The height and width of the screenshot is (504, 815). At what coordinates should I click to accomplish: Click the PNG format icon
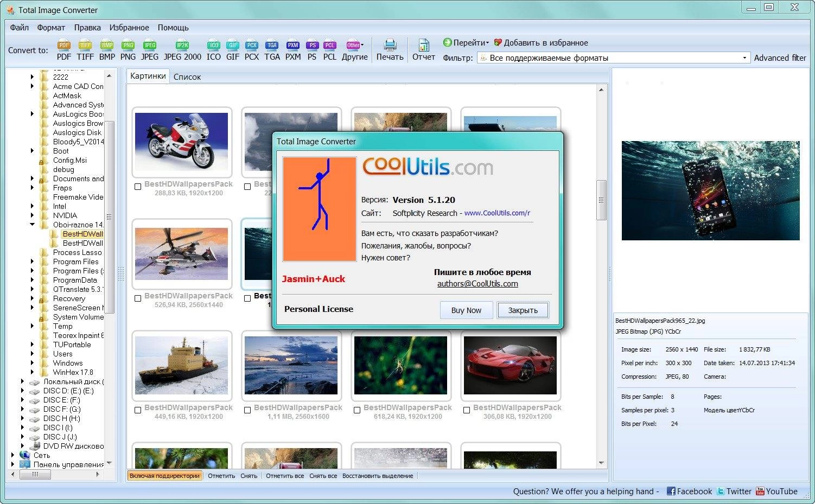[128, 49]
